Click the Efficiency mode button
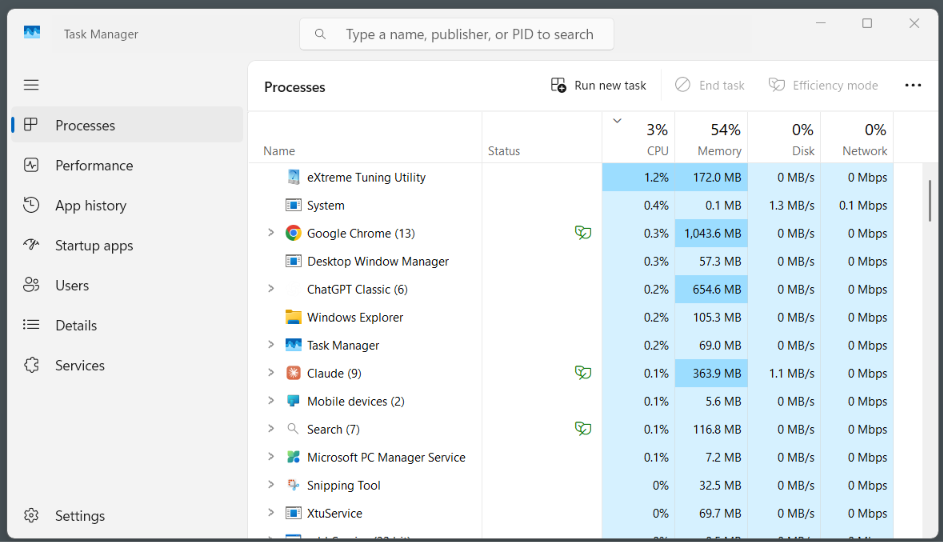 click(823, 85)
